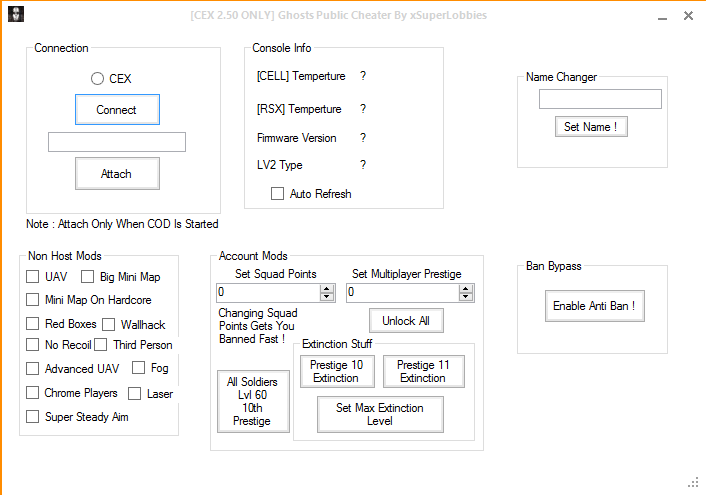Click the Prestige 10 Extinction button
The height and width of the screenshot is (495, 706).
(x=337, y=371)
